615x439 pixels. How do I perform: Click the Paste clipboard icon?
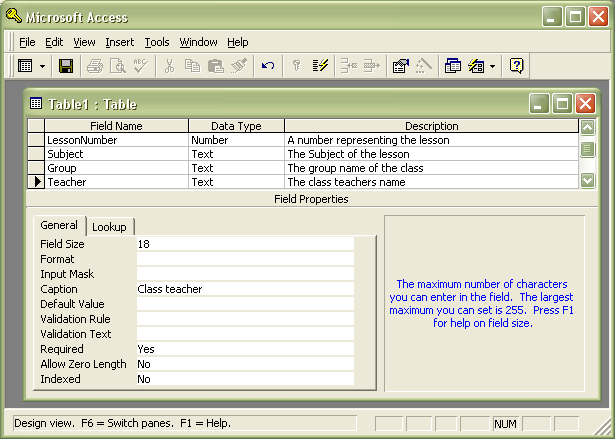pyautogui.click(x=215, y=66)
